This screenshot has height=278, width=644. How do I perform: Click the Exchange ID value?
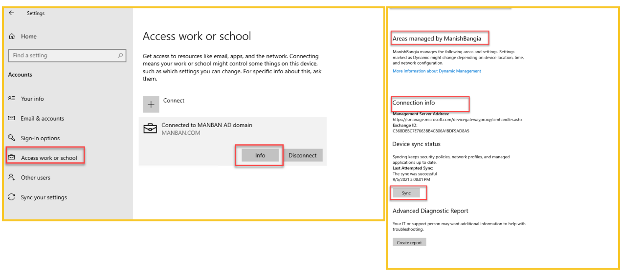click(x=431, y=131)
